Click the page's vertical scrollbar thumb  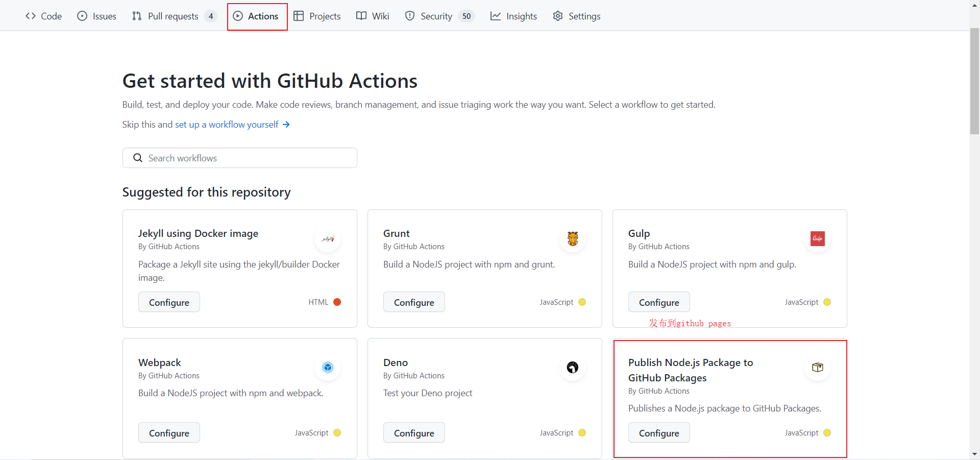click(x=974, y=81)
